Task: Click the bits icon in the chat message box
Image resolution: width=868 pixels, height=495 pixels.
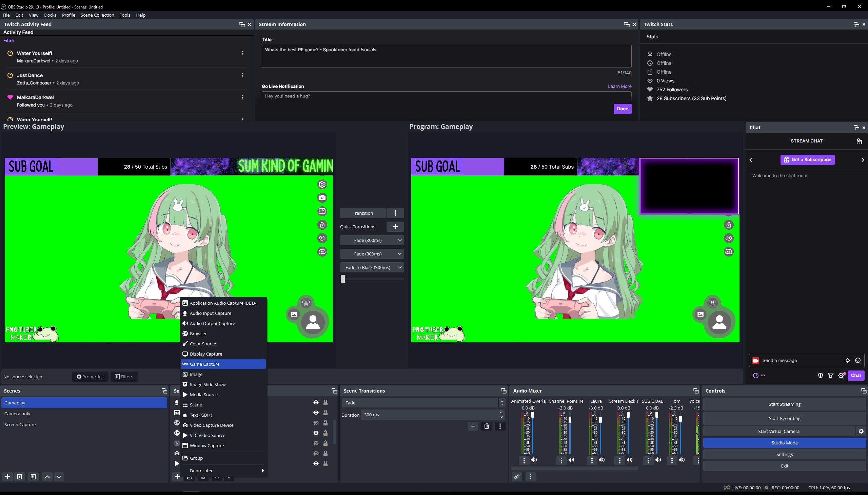Action: coord(847,360)
